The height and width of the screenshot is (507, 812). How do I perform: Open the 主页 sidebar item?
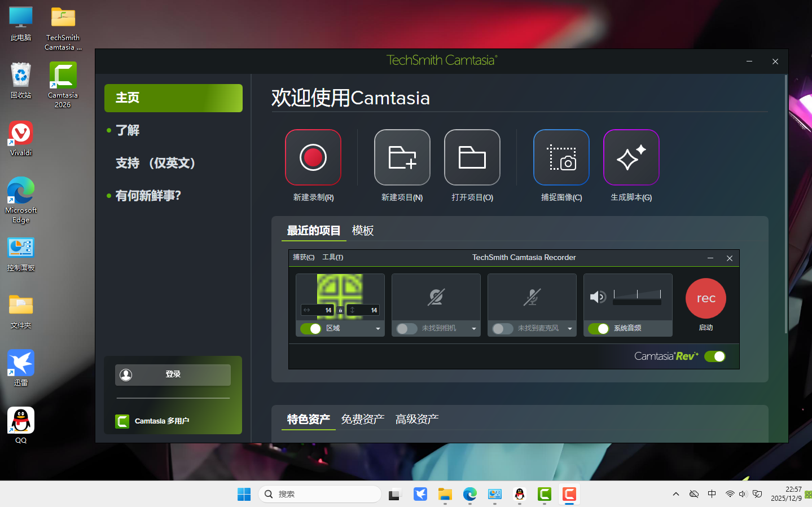(x=173, y=98)
